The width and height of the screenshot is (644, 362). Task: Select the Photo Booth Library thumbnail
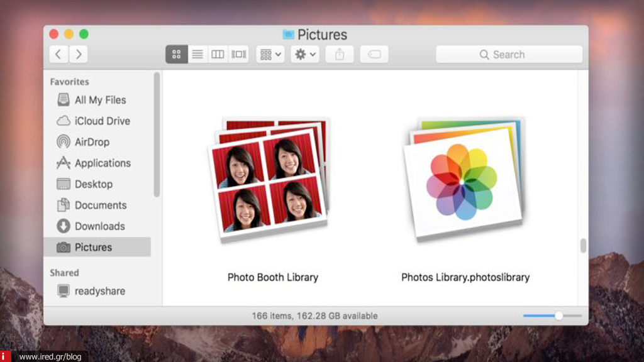coord(272,178)
